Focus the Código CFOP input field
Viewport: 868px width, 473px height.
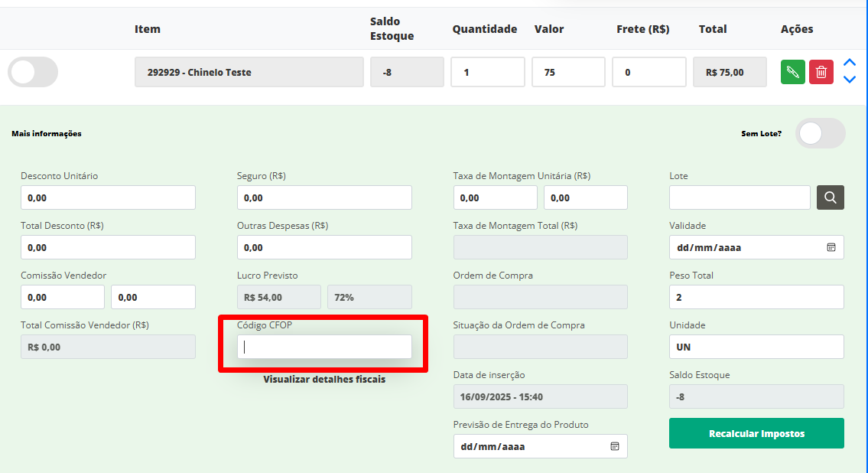point(324,347)
